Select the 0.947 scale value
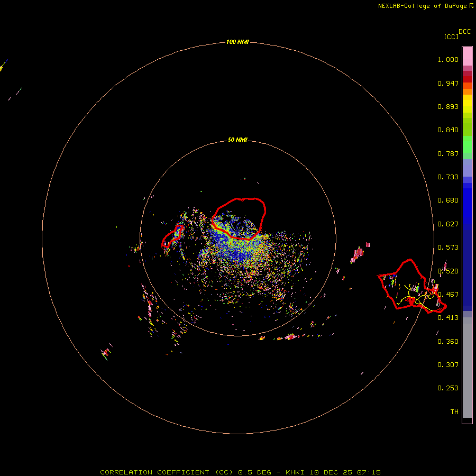Screen dimensions: 476x476 click(448, 83)
